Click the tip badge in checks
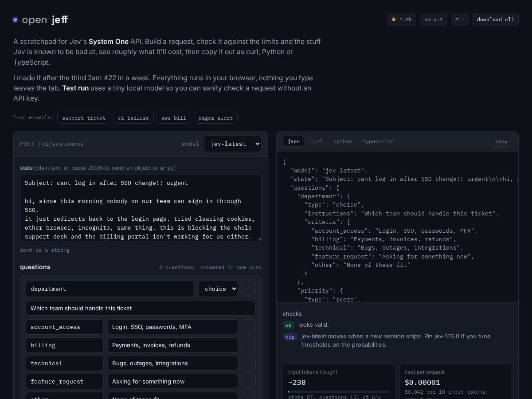 click(290, 336)
